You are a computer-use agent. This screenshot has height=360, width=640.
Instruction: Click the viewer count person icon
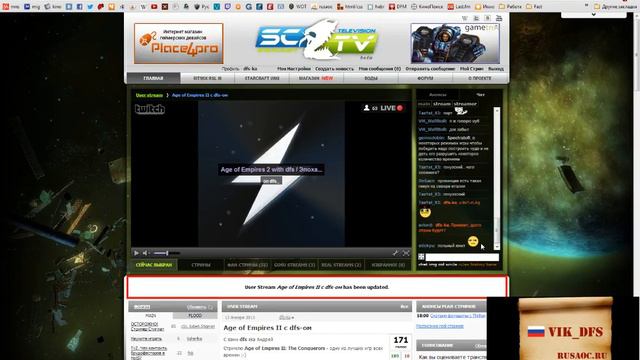coord(367,108)
